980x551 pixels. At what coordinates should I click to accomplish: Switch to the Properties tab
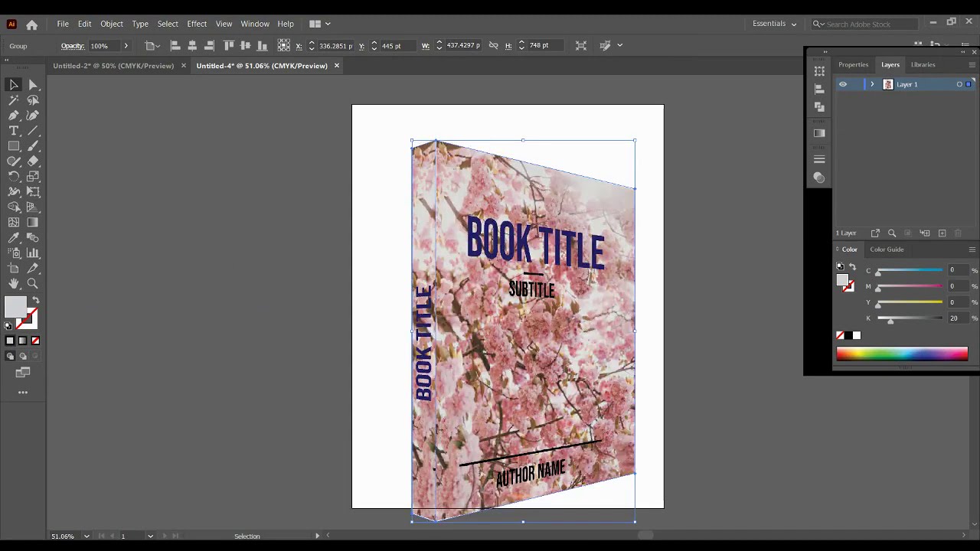[853, 65]
